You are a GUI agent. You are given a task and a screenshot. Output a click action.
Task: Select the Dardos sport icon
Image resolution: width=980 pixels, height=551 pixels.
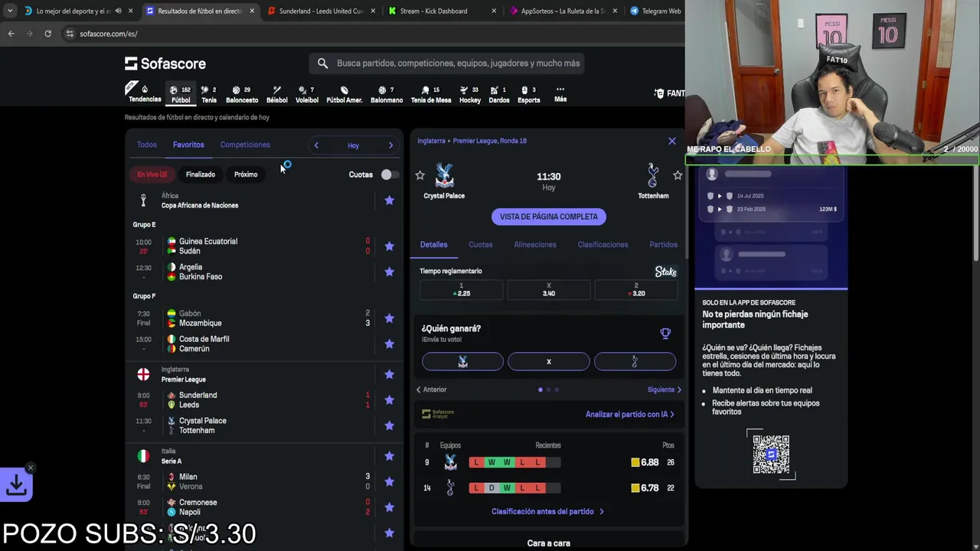tap(499, 94)
